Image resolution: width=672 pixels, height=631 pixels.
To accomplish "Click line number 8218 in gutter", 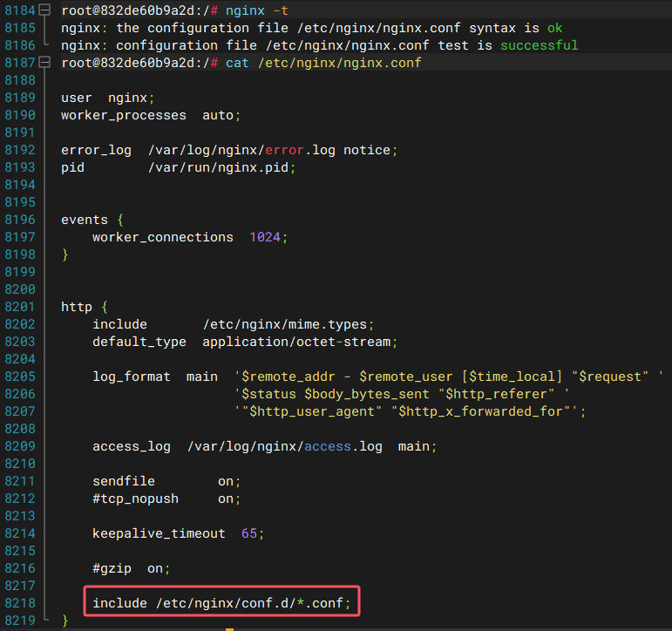I will point(20,603).
